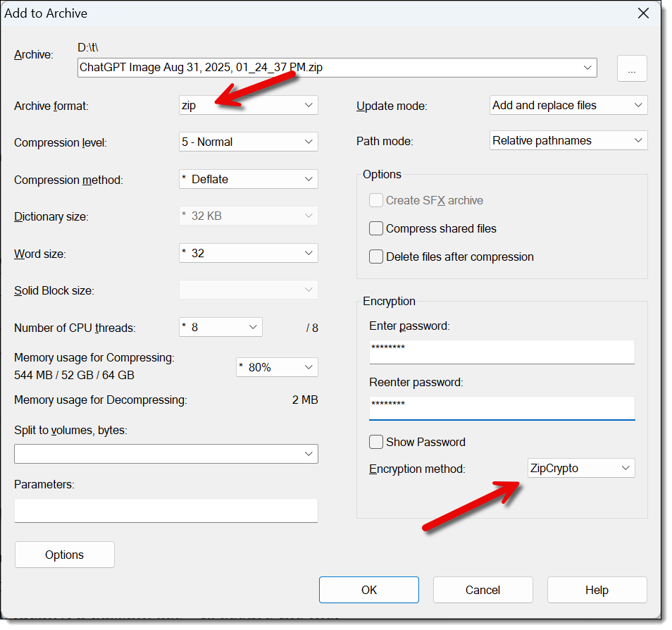Click the Reenter password field
The height and width of the screenshot is (630, 672).
coord(502,407)
